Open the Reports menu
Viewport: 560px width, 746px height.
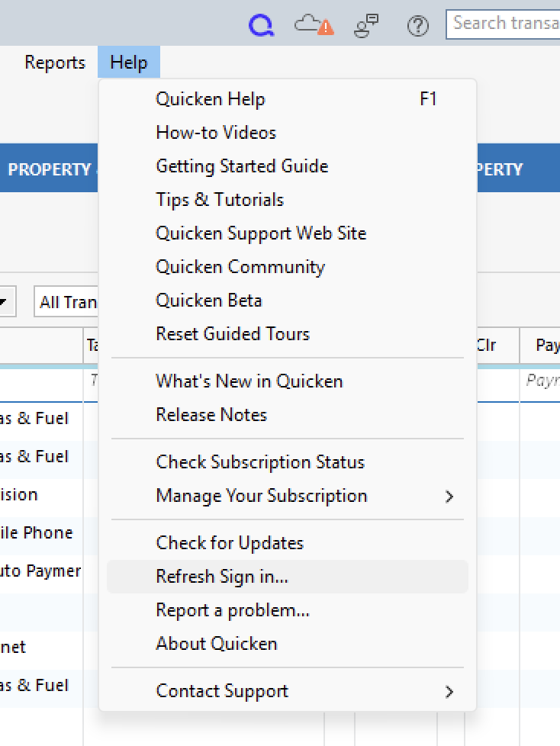pyautogui.click(x=55, y=63)
